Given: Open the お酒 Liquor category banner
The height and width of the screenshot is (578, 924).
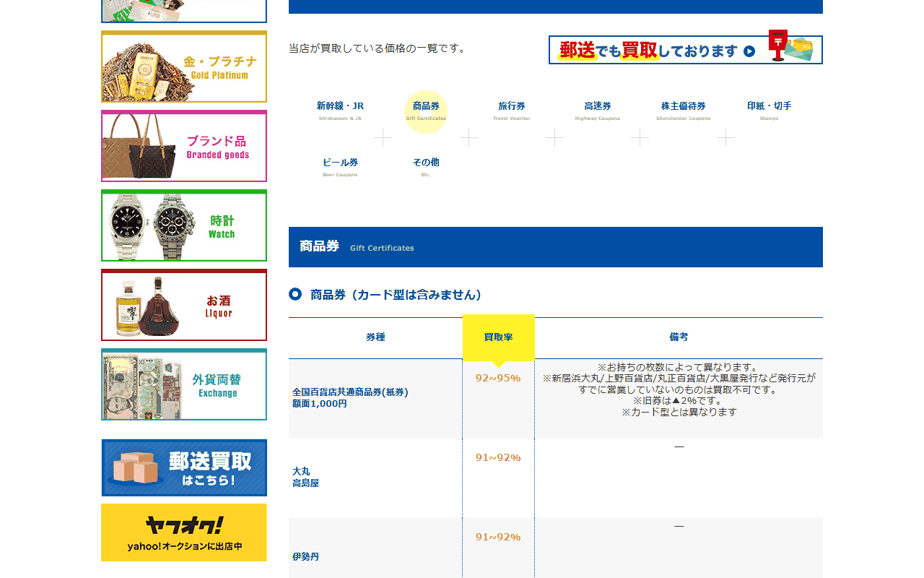Looking at the screenshot, I should coord(184,305).
